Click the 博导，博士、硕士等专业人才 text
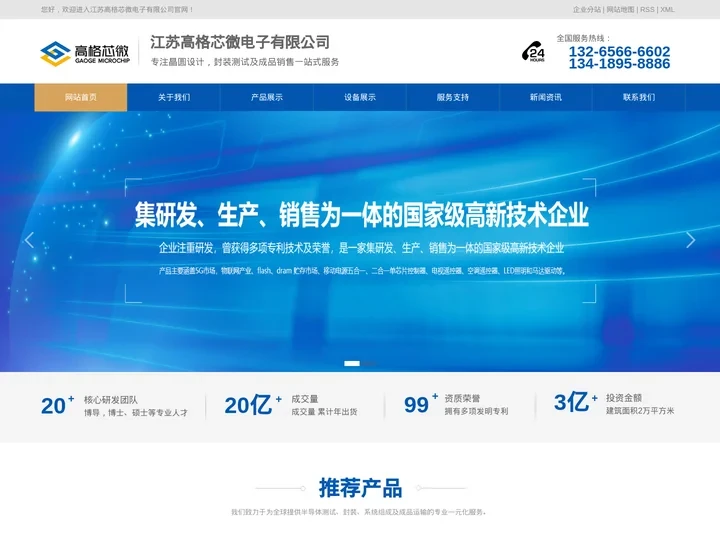720x540 pixels. 136,412
